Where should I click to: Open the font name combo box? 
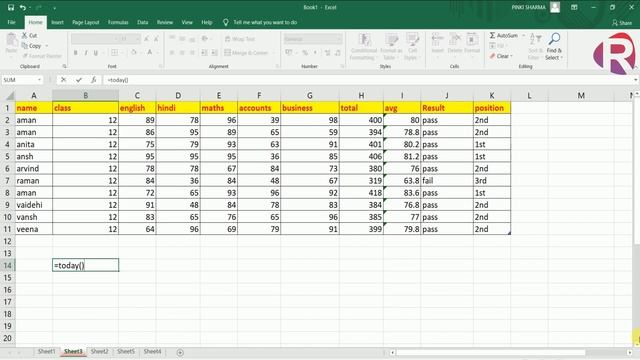tap(95, 39)
